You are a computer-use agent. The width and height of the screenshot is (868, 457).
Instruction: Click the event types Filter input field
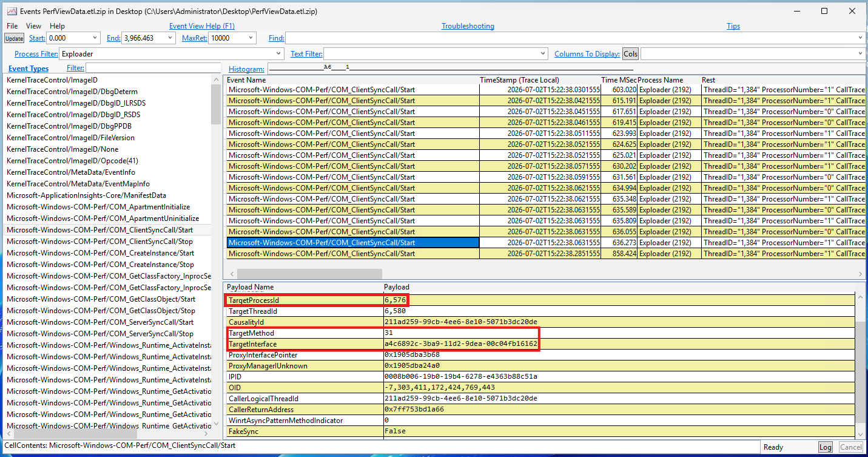point(153,68)
